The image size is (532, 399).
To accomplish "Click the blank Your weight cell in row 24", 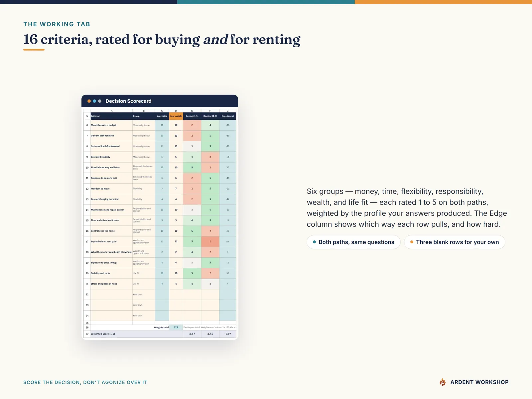I will tap(176, 316).
